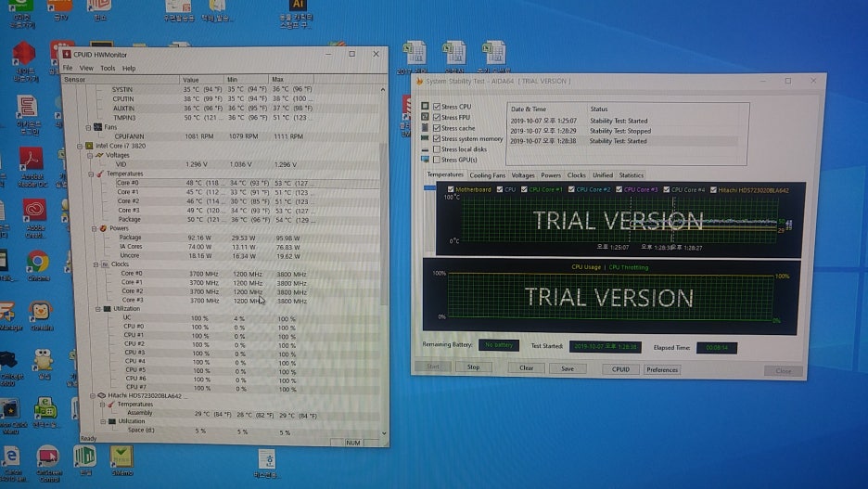Click the Clear button in AIDA64
The height and width of the screenshot is (489, 868).
point(527,367)
